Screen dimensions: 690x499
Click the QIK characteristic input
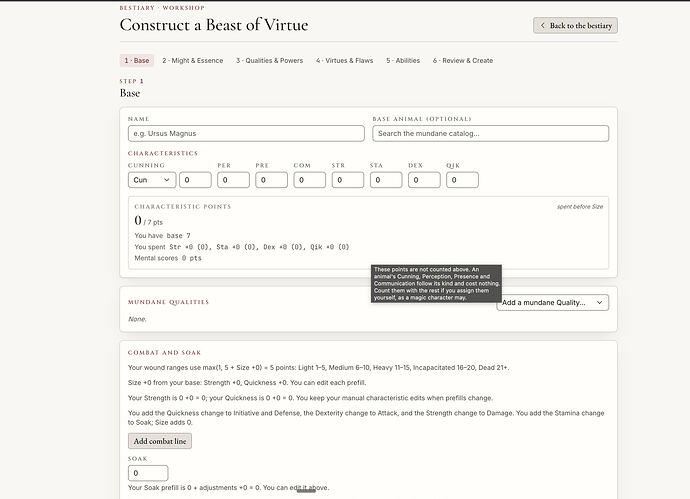(462, 180)
